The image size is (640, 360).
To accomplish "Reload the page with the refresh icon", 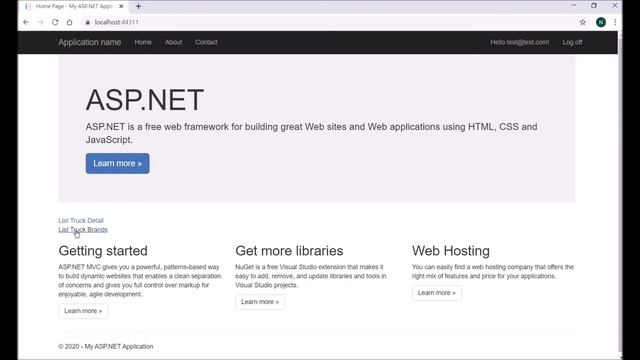I will point(55,22).
